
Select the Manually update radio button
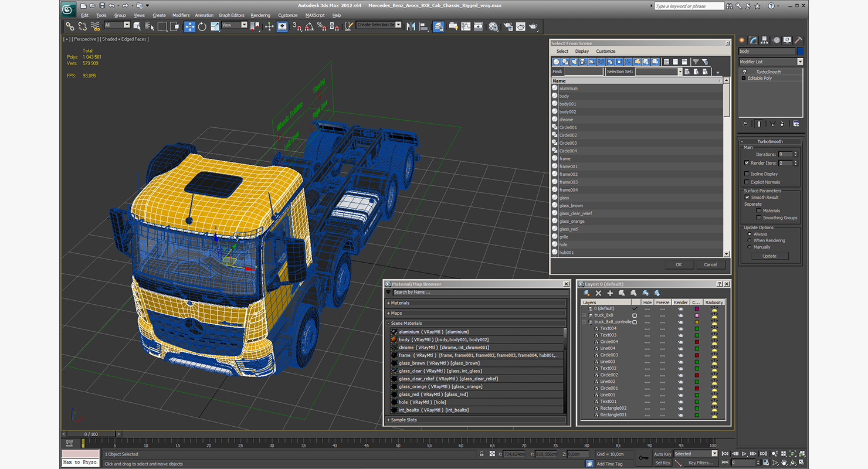coord(750,247)
